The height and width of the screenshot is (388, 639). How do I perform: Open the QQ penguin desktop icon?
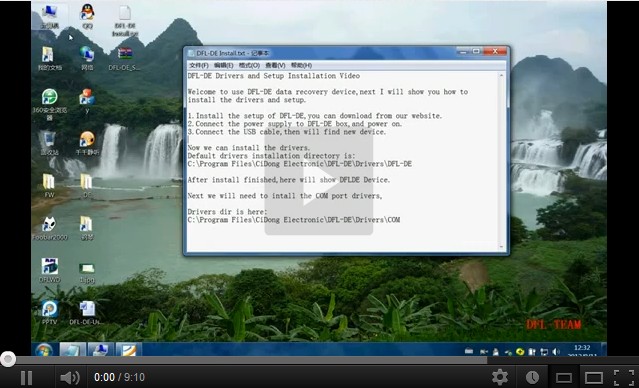click(x=87, y=16)
